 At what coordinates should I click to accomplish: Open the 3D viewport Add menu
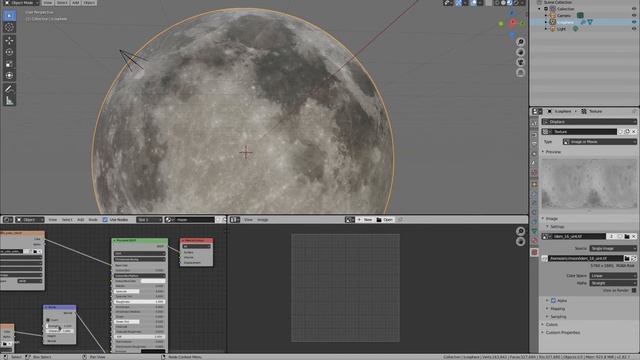(76, 3)
